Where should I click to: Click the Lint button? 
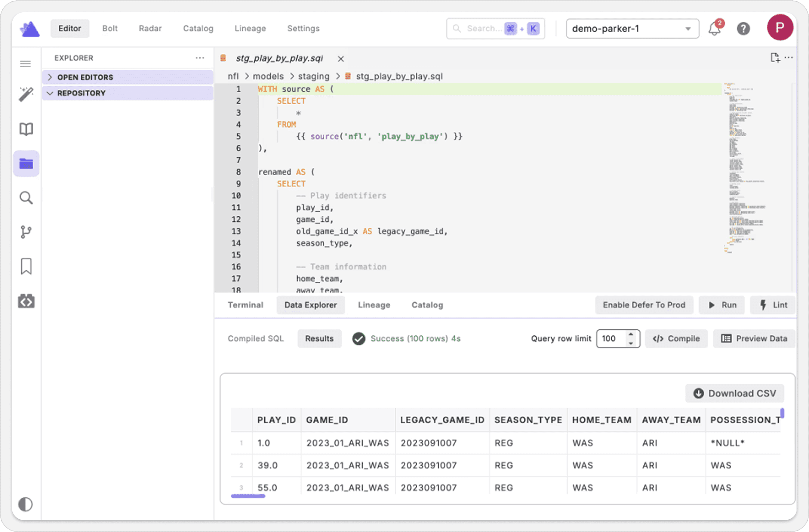(x=773, y=305)
